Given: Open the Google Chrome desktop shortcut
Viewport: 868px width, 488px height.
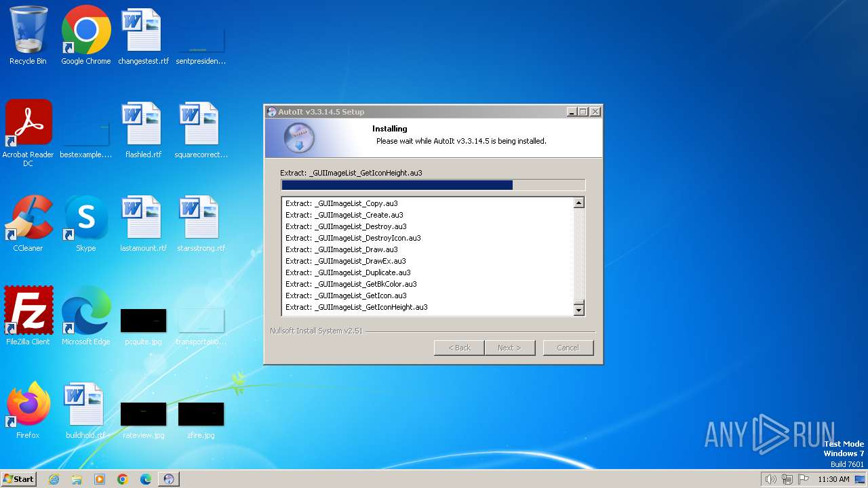Looking at the screenshot, I should [x=86, y=35].
